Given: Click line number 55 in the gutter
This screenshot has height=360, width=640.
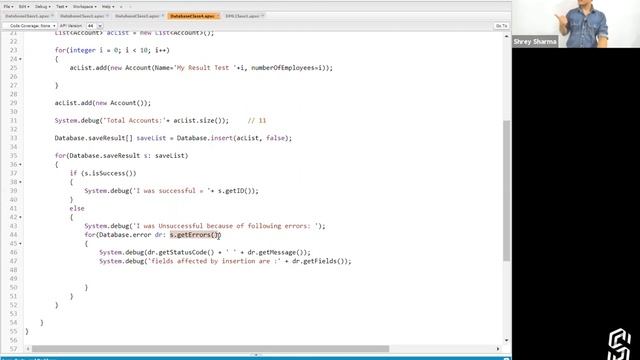Looking at the screenshot, I should (13, 331).
